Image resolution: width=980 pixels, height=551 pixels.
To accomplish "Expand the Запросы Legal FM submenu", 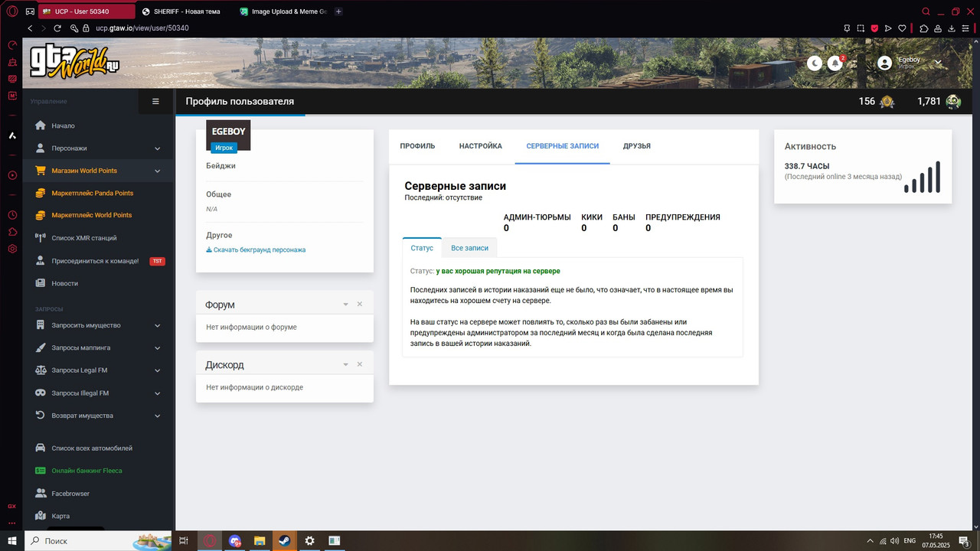I will [157, 370].
